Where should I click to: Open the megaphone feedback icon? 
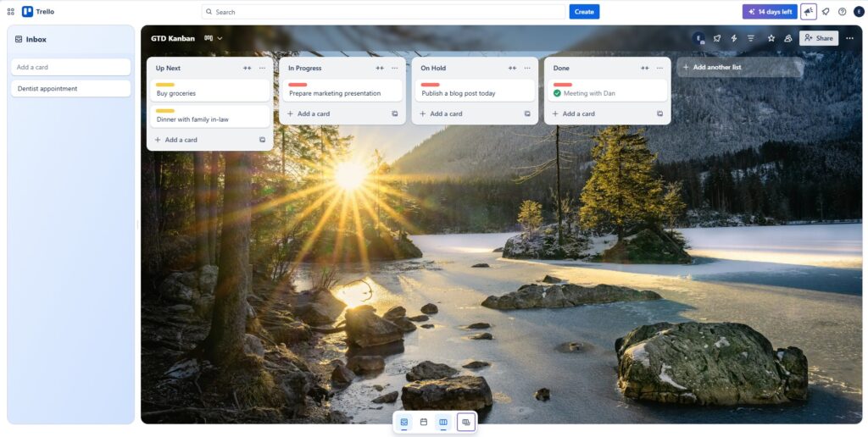click(809, 12)
